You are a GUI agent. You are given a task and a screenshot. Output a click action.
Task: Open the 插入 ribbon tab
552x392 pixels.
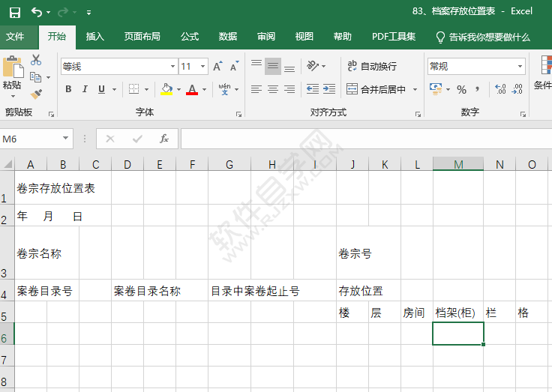pos(95,37)
